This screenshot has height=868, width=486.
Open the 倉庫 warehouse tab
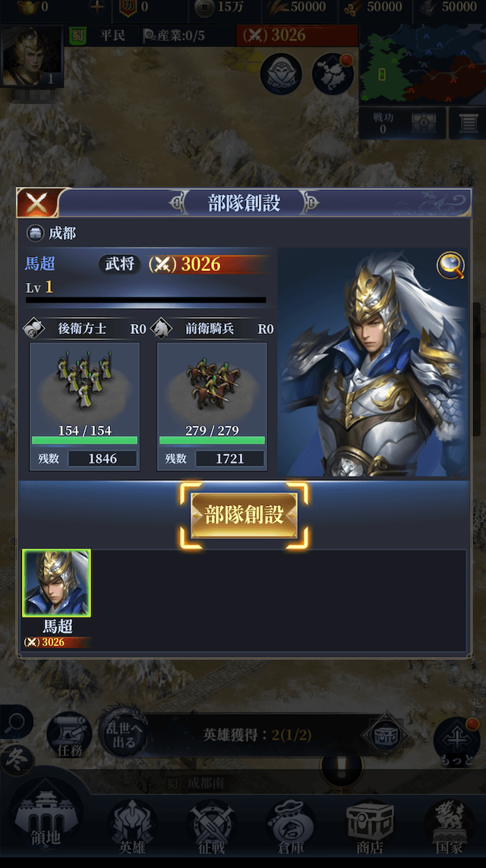291,826
